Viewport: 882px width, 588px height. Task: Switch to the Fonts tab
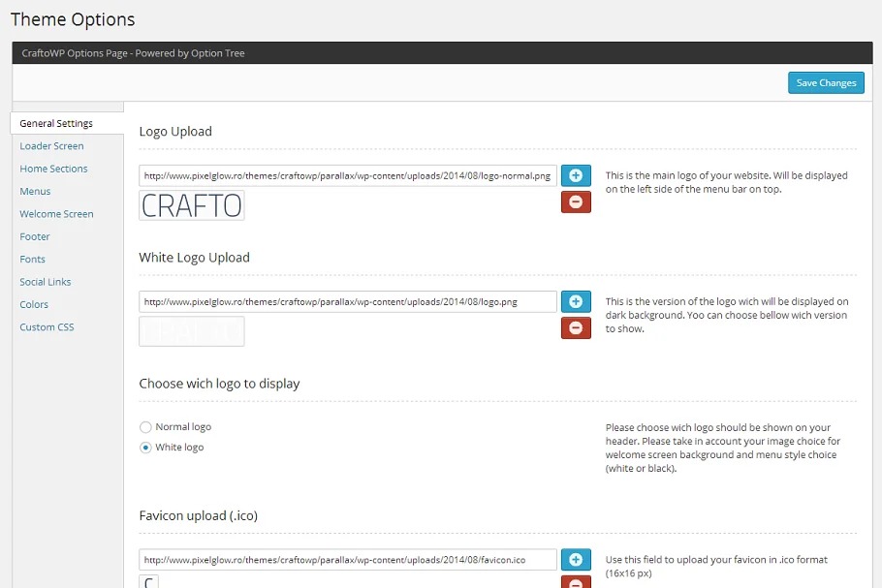pyautogui.click(x=33, y=260)
